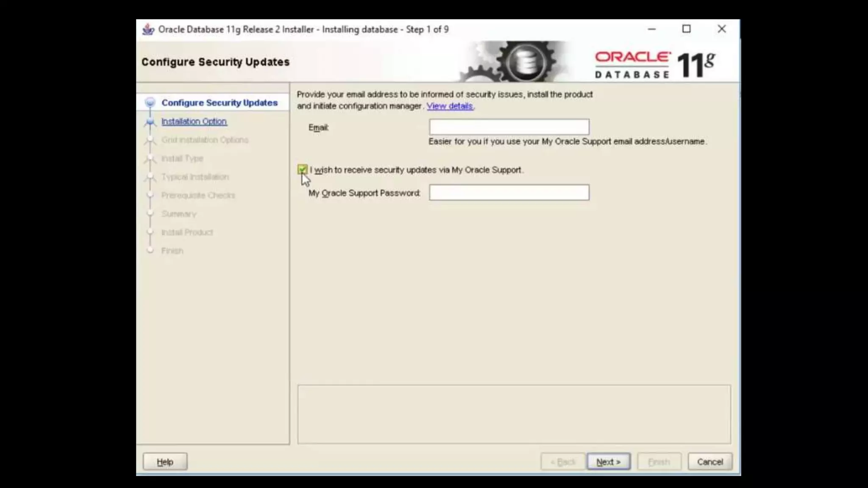The width and height of the screenshot is (868, 488).
Task: Click the Oracle installer title bar icon
Action: 148,30
